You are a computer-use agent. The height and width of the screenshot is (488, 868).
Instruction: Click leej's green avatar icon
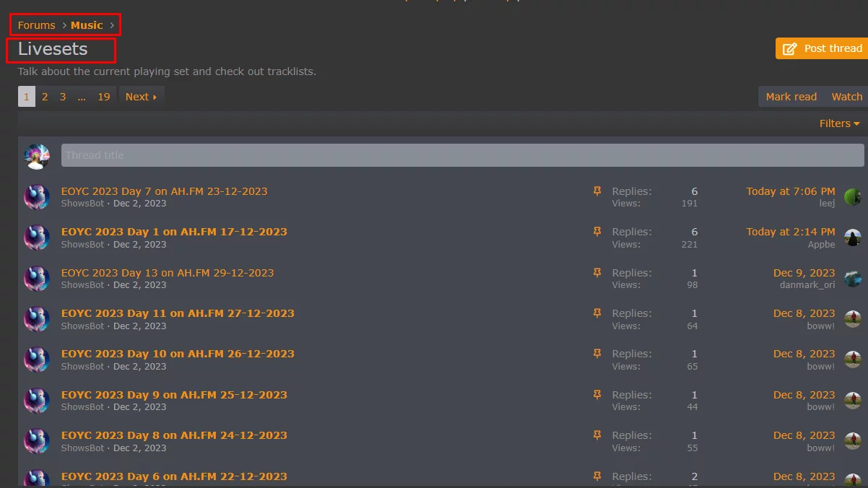pyautogui.click(x=853, y=197)
